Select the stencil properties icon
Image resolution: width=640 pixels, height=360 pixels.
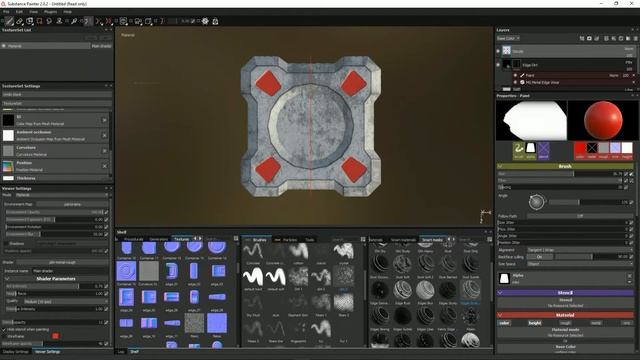543,150
